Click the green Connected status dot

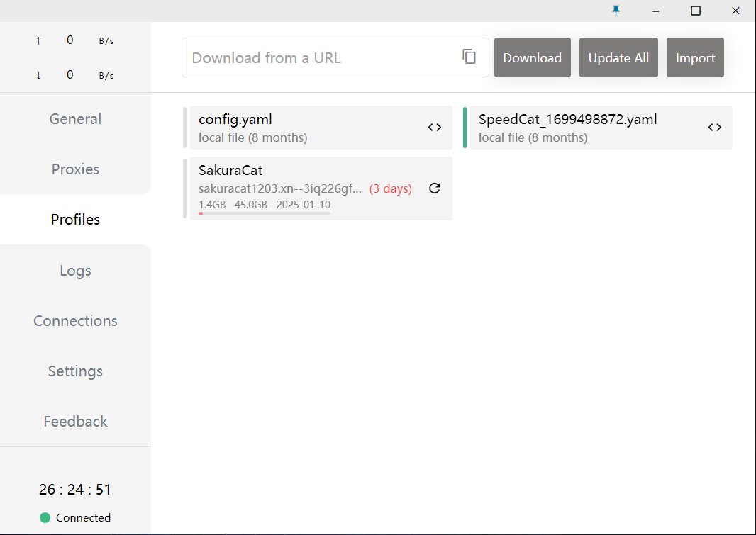point(45,518)
